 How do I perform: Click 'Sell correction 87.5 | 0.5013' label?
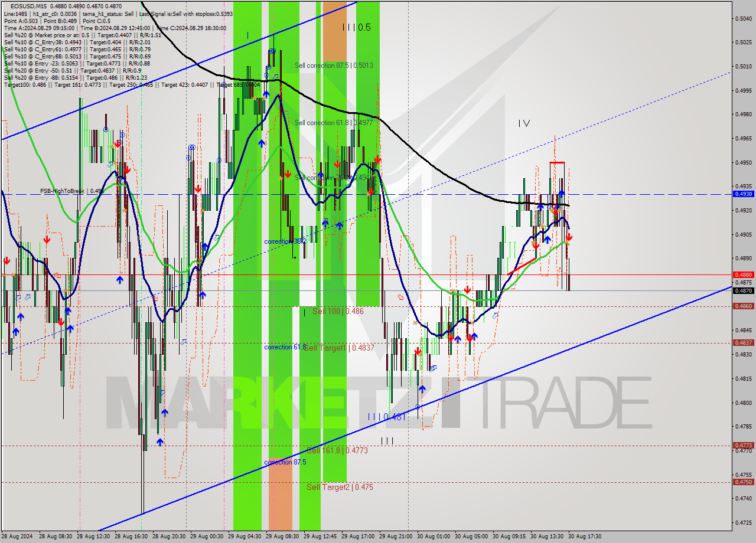pyautogui.click(x=334, y=66)
